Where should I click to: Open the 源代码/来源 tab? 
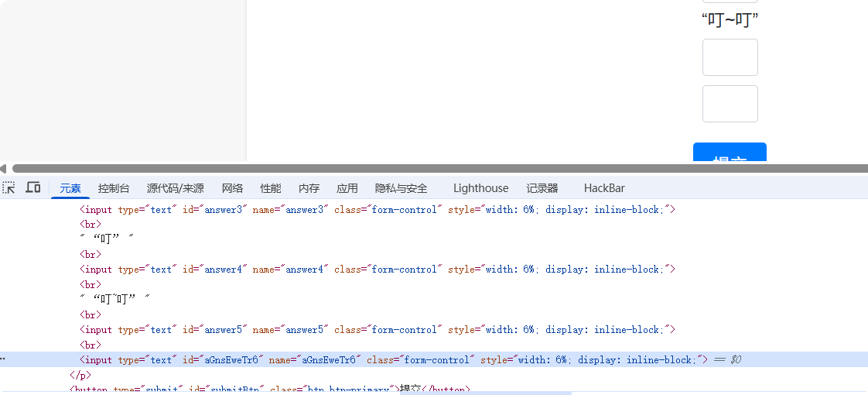176,188
